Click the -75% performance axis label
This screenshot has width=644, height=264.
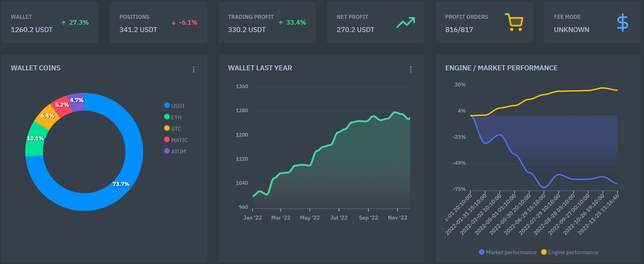click(459, 189)
